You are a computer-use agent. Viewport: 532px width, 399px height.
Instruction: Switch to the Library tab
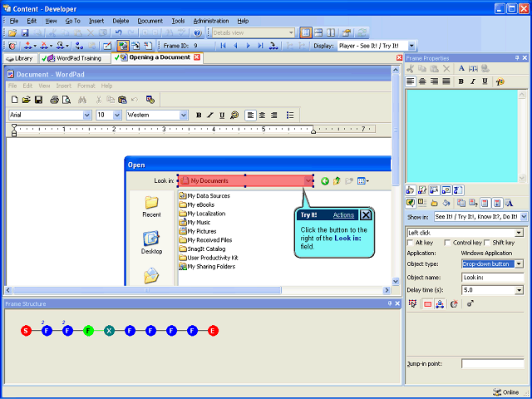[20, 58]
